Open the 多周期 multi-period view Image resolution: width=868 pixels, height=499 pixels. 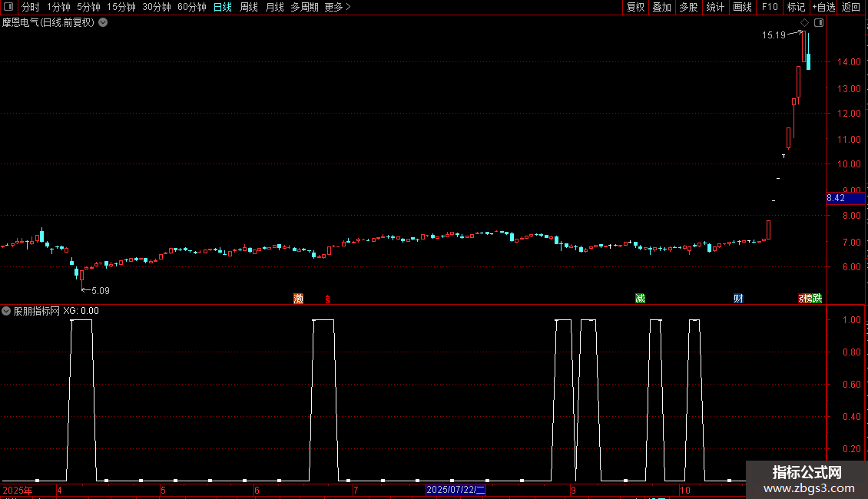point(304,7)
